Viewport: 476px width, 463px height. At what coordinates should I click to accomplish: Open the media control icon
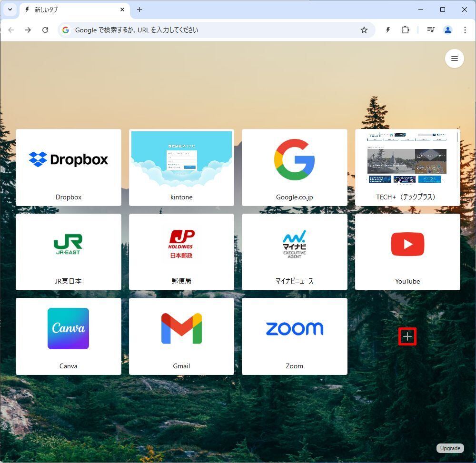[x=430, y=30]
